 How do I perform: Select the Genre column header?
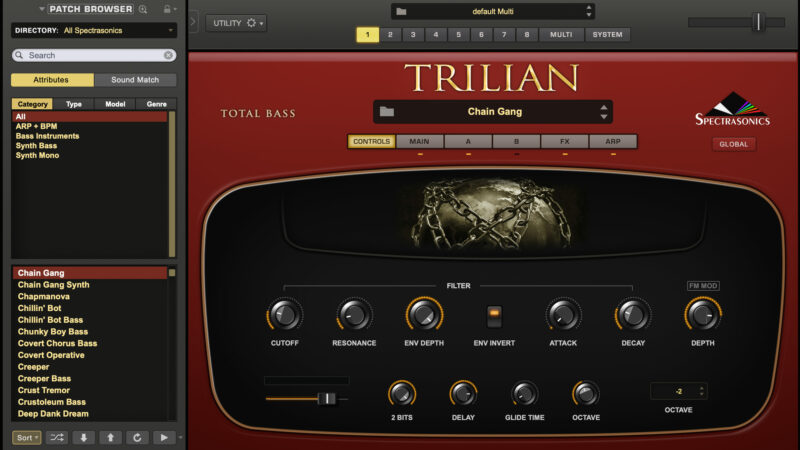pos(156,104)
